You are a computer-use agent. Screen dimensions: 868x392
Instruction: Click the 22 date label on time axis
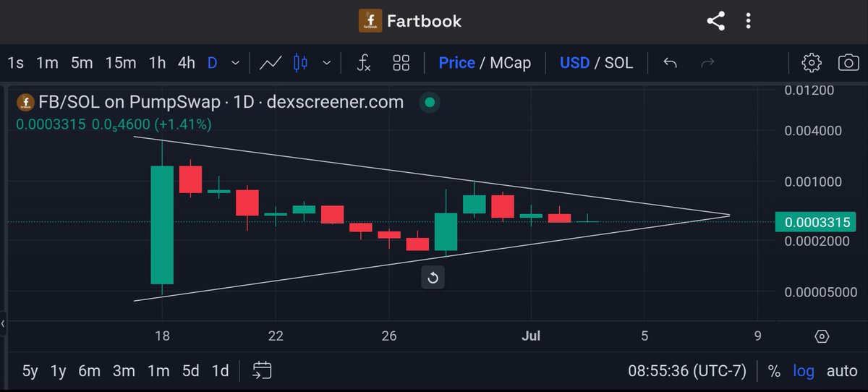275,336
